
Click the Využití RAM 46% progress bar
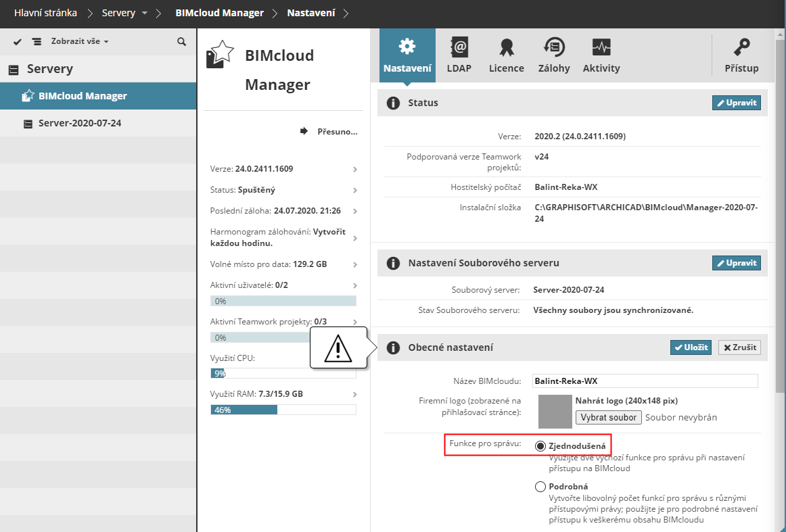283,410
